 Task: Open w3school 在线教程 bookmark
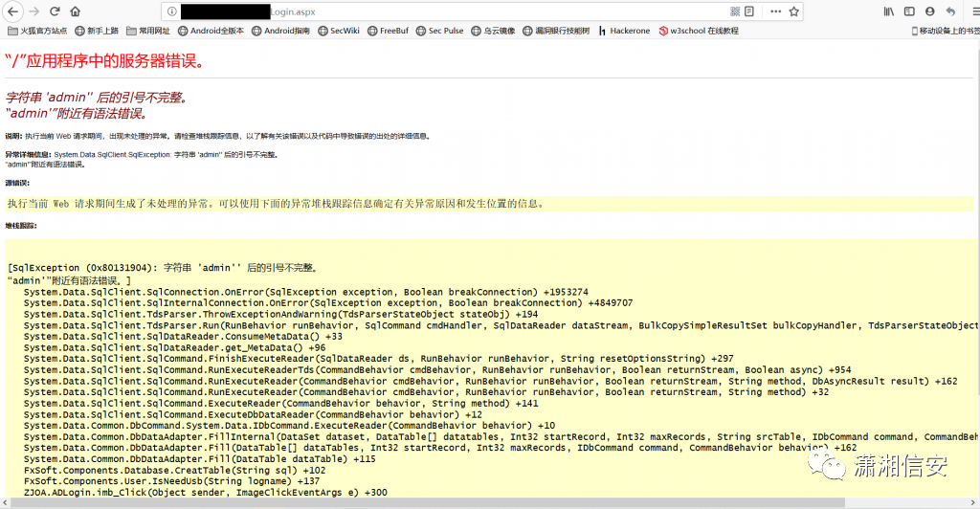698,31
